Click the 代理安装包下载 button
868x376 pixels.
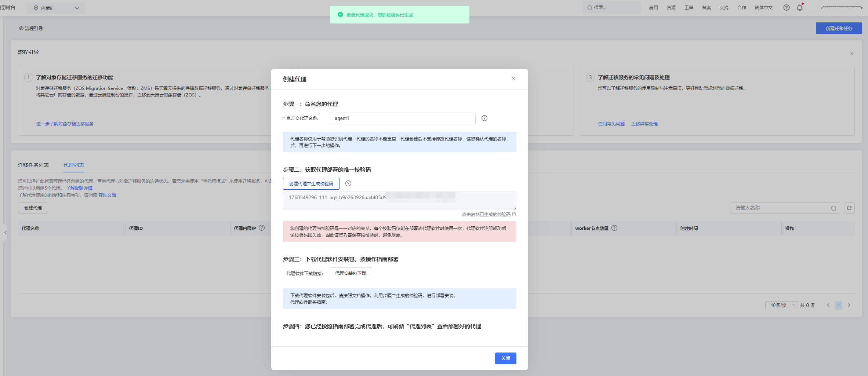pos(350,273)
